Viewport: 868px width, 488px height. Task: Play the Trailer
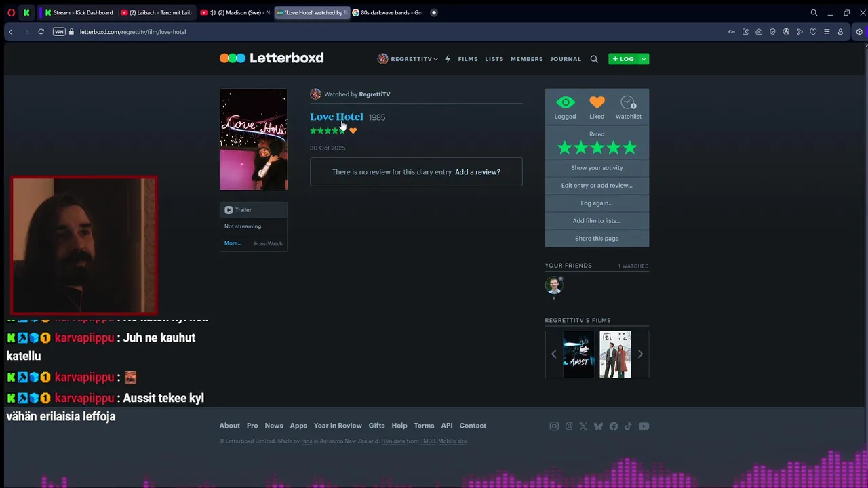[x=238, y=210]
